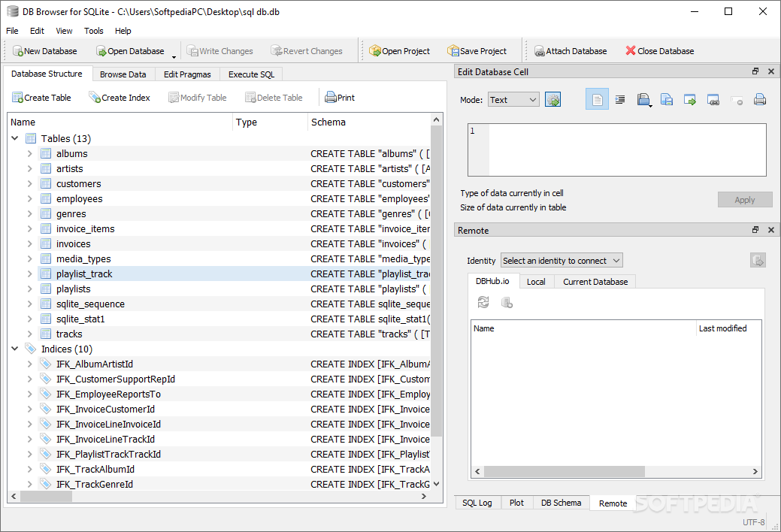The width and height of the screenshot is (781, 532).
Task: Expand the playlist_track table row
Action: 29,274
